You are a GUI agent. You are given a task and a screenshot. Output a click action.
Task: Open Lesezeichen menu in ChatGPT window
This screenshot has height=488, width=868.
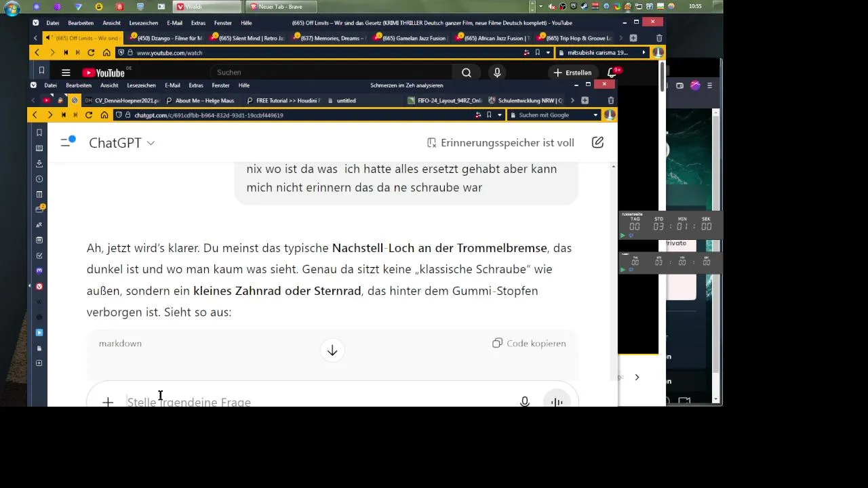(141, 85)
